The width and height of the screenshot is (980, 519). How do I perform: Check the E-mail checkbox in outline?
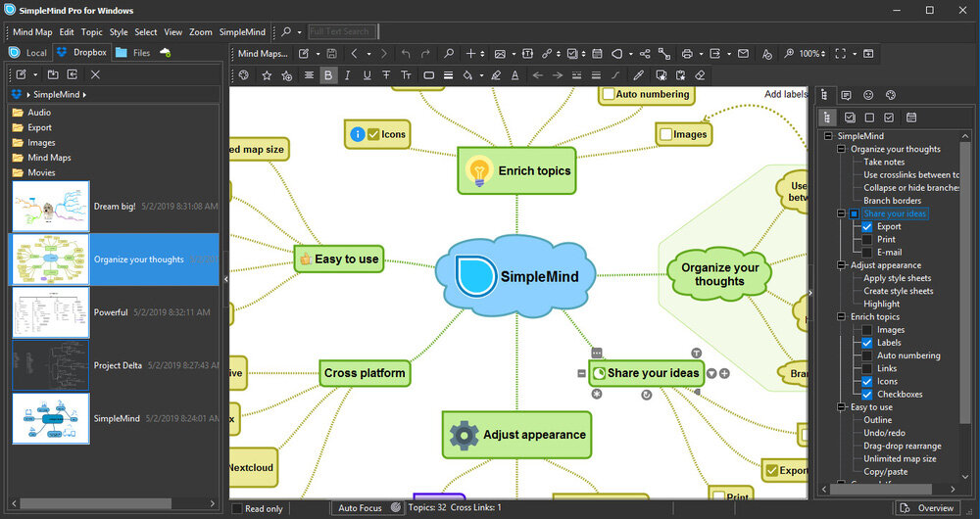(867, 253)
